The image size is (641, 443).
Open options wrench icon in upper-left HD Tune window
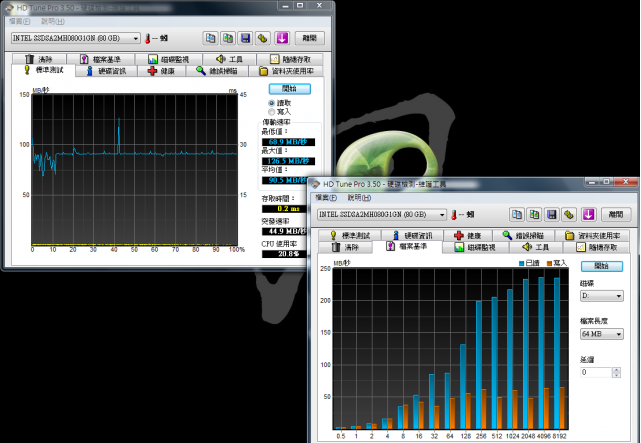262,38
